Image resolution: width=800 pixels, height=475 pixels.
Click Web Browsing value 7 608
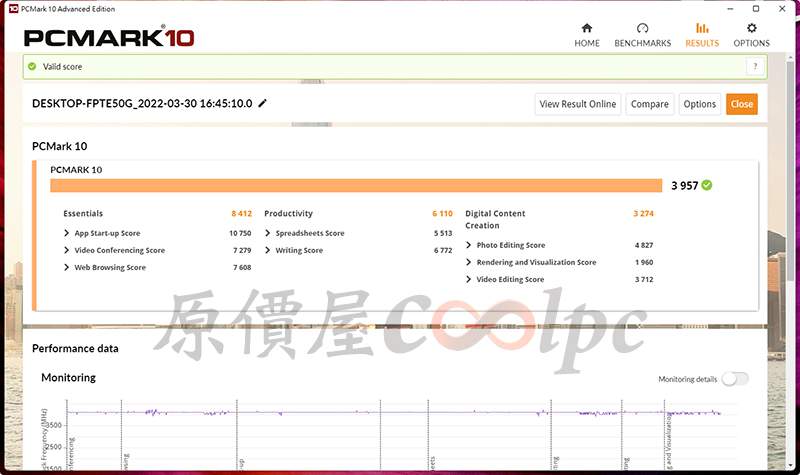point(242,267)
